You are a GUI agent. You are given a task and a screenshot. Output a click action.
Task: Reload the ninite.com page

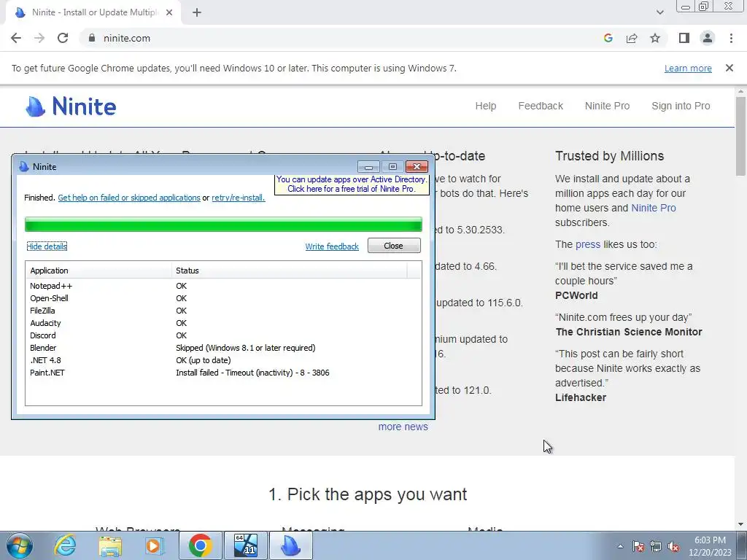[63, 38]
